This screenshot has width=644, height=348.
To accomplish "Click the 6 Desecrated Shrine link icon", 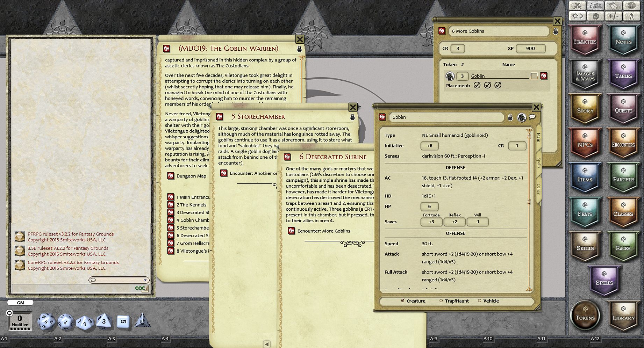I will (287, 157).
